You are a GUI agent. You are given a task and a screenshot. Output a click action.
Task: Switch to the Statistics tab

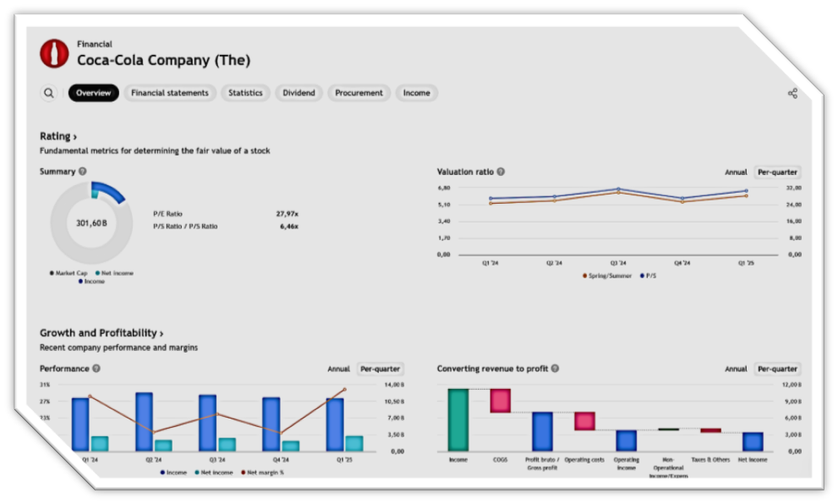click(245, 93)
